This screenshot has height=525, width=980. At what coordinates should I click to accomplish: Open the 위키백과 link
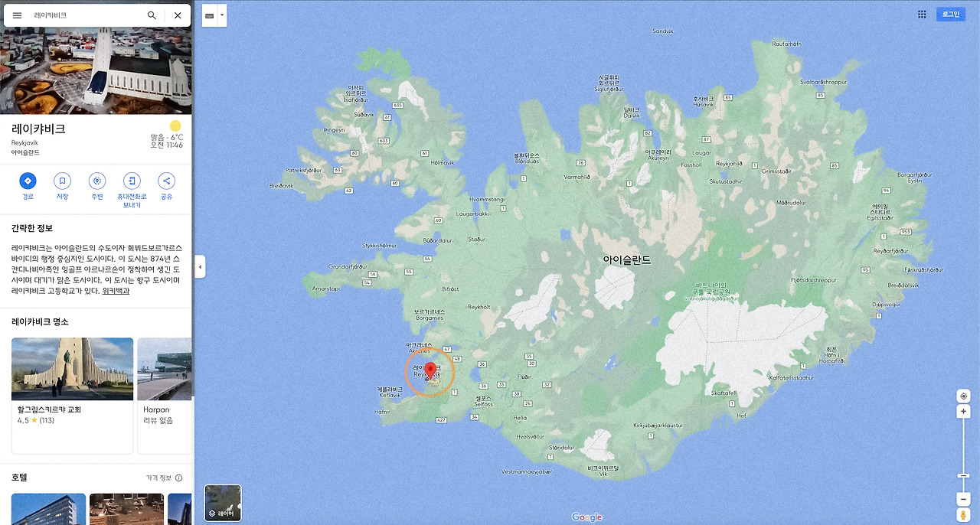pyautogui.click(x=116, y=291)
